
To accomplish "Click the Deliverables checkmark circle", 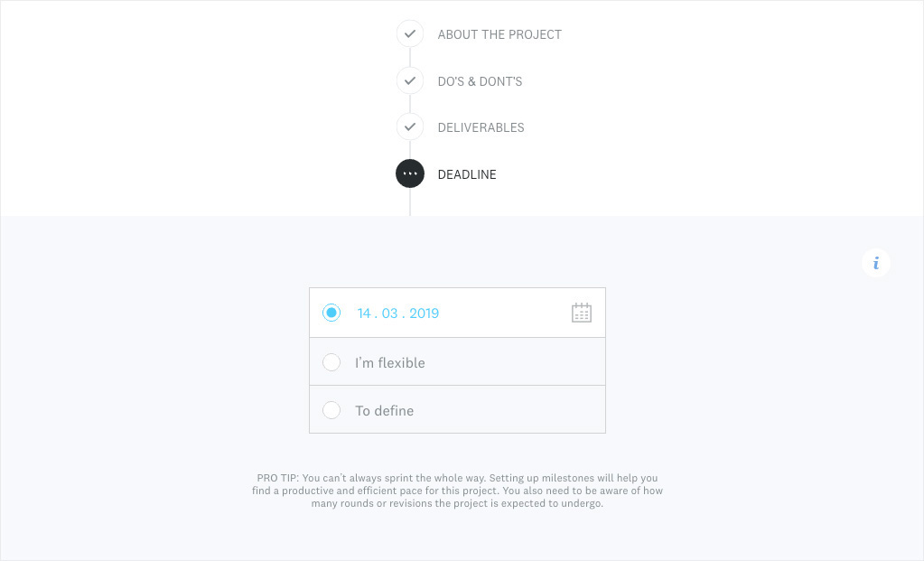I will click(x=410, y=126).
